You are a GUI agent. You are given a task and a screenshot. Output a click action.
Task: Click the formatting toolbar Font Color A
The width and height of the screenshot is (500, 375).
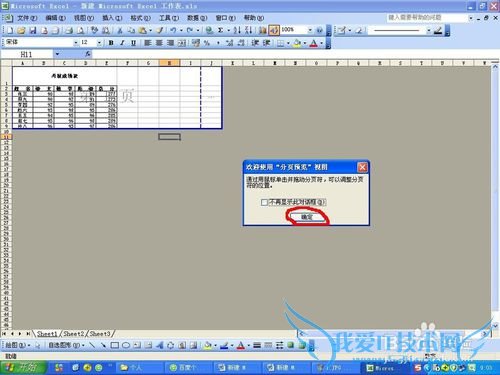point(314,43)
